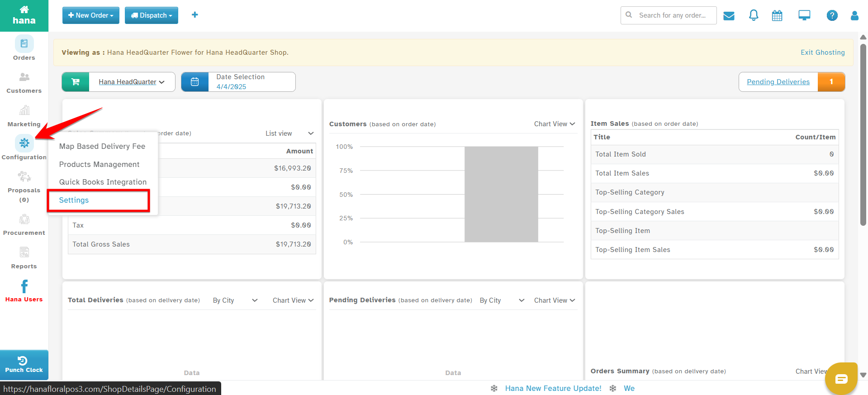Open Total Deliveries By City dropdown
868x395 pixels.
tap(235, 300)
